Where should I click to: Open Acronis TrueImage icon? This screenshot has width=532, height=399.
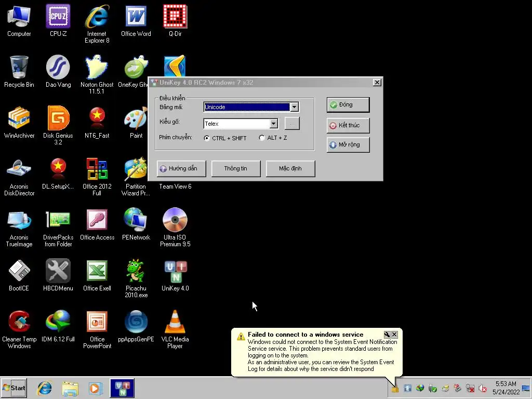(19, 228)
